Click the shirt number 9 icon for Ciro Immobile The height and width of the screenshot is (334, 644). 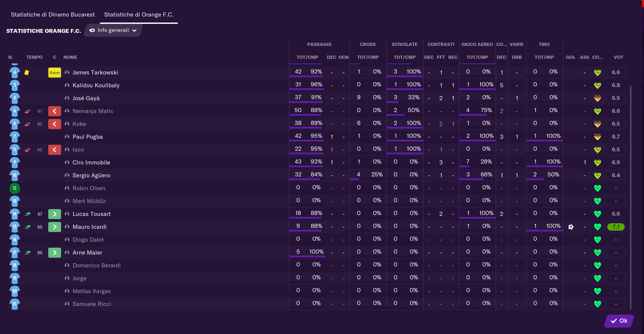(14, 162)
